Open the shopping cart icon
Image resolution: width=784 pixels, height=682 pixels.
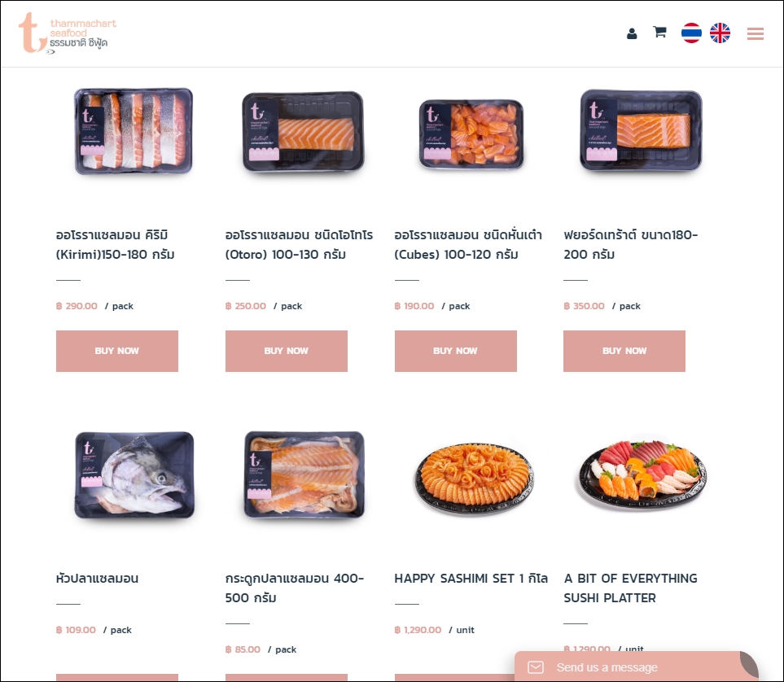pyautogui.click(x=659, y=32)
